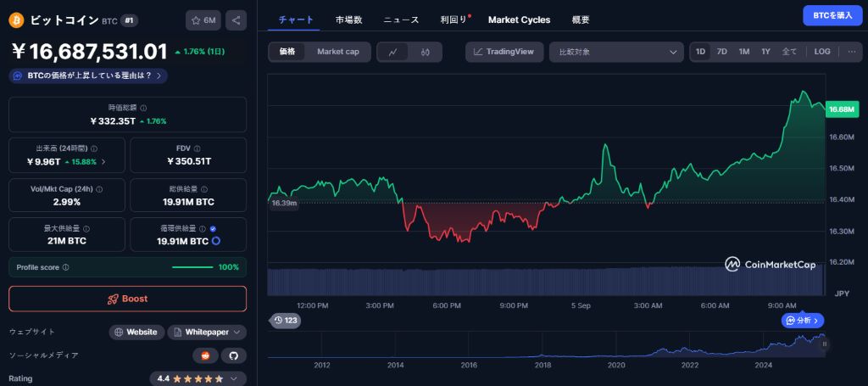Open the 比較対象 comparison dropdown
The image size is (868, 386).
point(617,52)
